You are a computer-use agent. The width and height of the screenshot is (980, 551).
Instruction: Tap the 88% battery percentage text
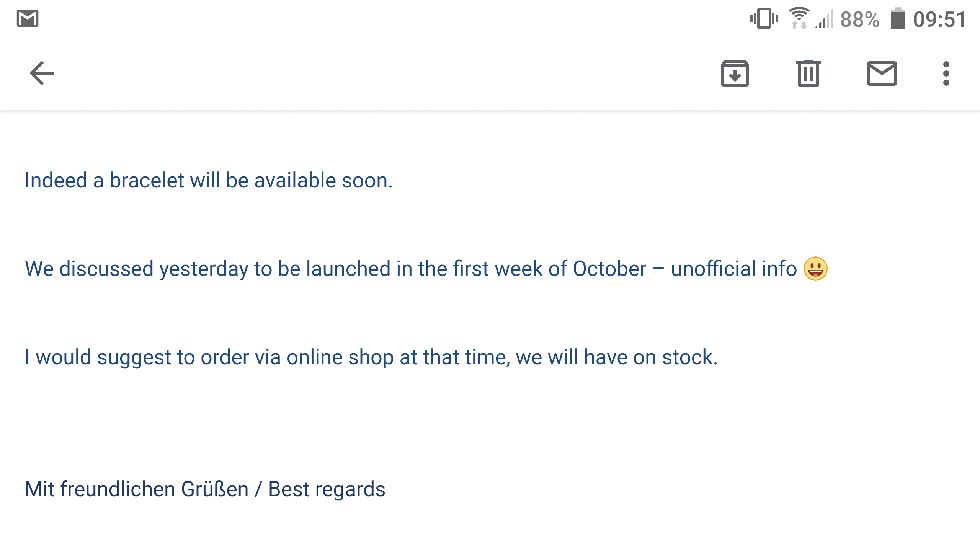coord(860,19)
